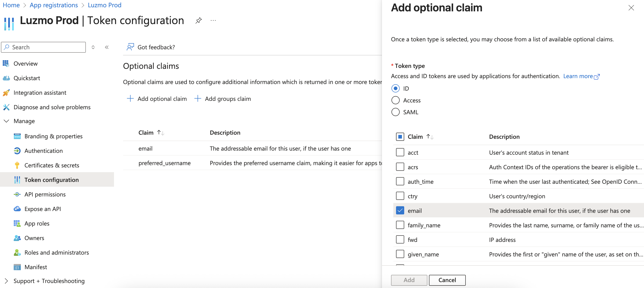The height and width of the screenshot is (288, 644).
Task: Check the family_name claim checkbox
Action: 400,225
